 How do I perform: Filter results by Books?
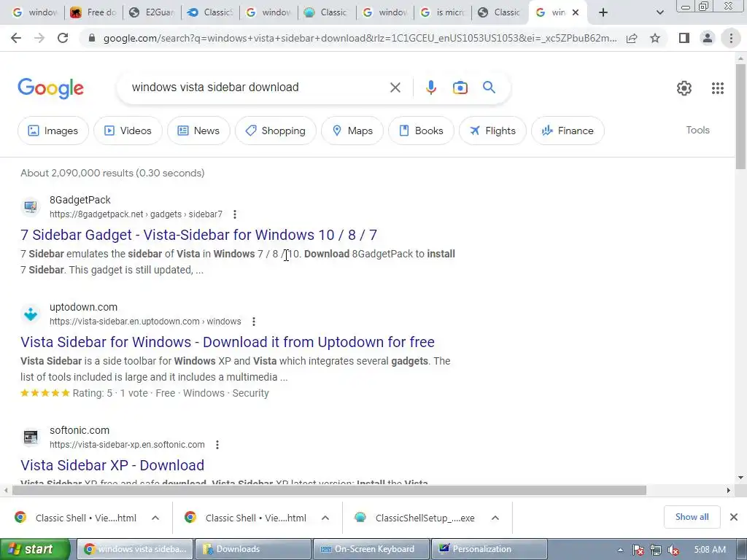(421, 131)
